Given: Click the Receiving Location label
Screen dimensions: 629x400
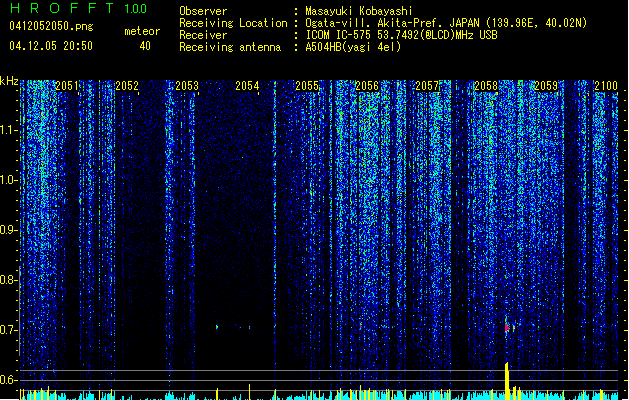Looking at the screenshot, I should click(233, 23).
